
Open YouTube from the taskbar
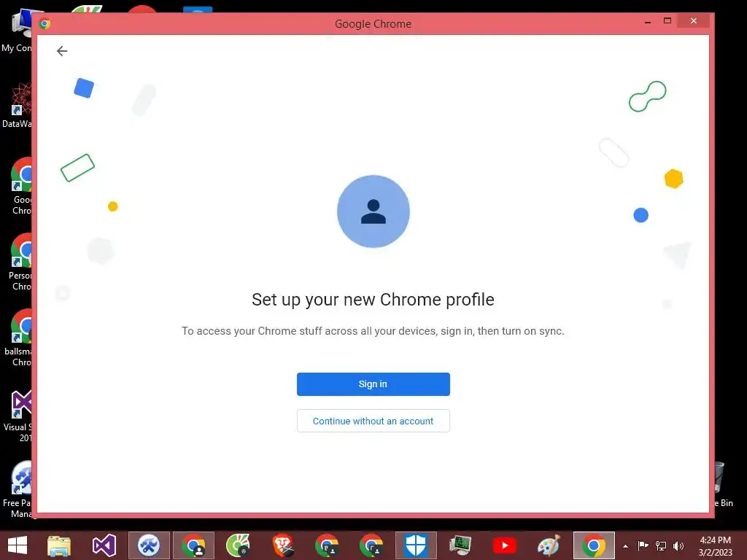[505, 545]
